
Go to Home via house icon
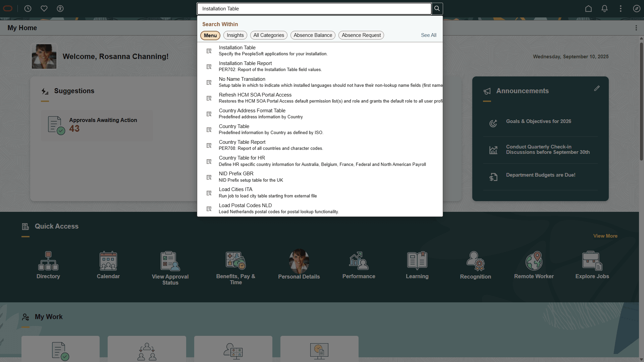tap(588, 9)
